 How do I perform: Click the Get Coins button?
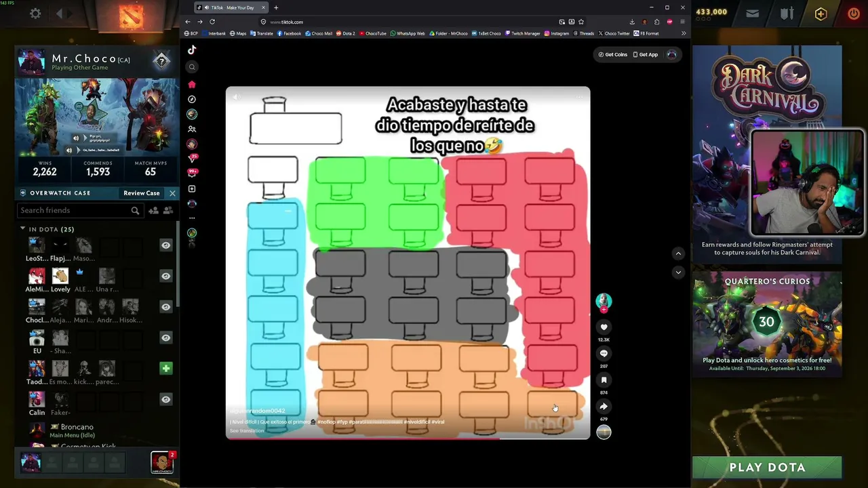click(x=613, y=54)
